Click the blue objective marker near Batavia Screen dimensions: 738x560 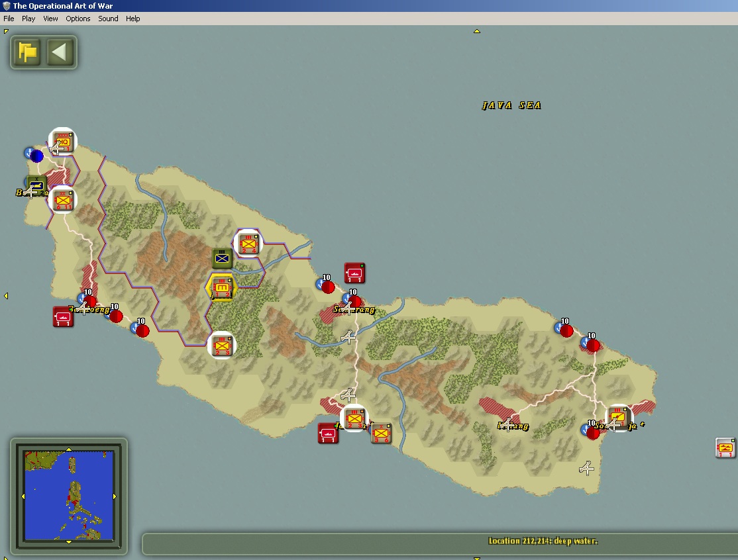click(36, 155)
